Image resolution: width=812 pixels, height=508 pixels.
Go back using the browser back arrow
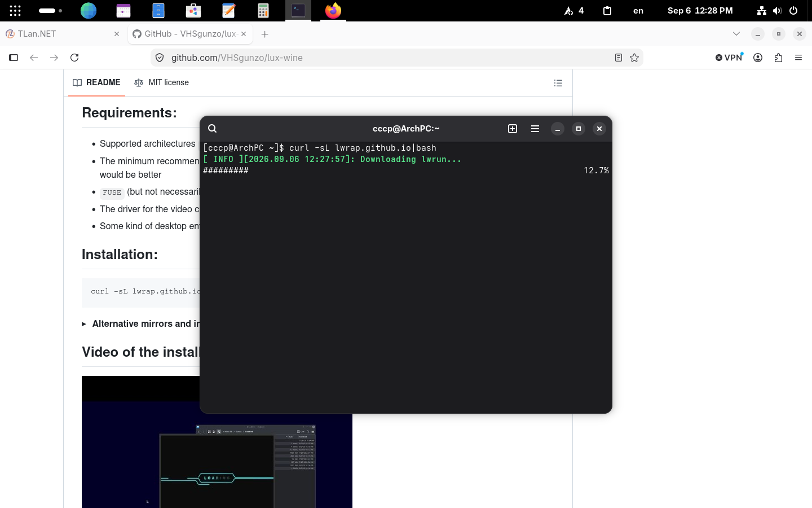pyautogui.click(x=34, y=58)
